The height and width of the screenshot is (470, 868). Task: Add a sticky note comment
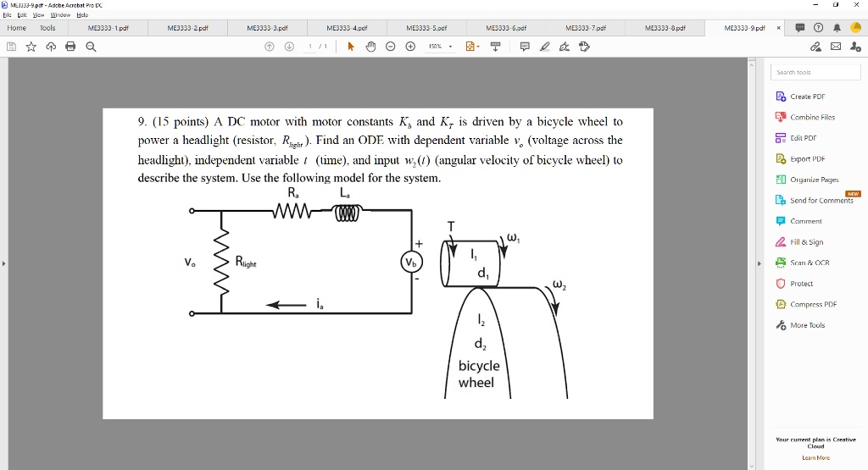coord(525,47)
